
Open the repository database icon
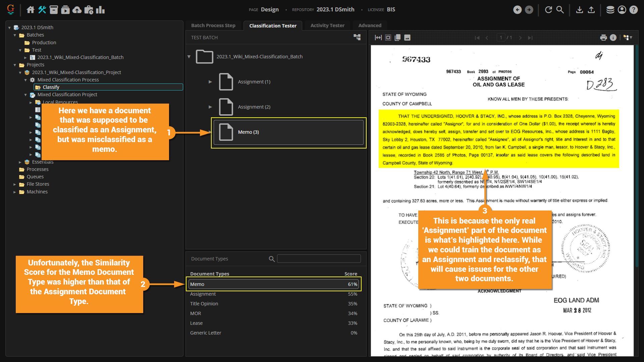[x=610, y=10]
